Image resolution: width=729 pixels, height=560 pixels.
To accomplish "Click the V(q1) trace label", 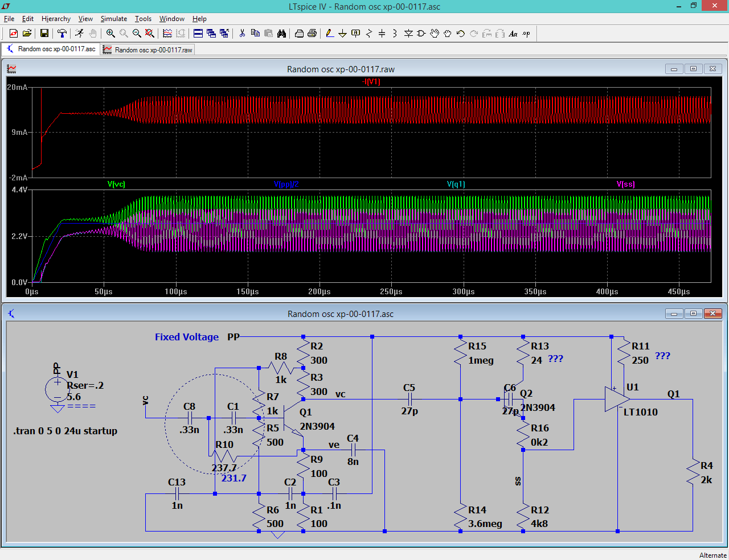I will pyautogui.click(x=456, y=184).
